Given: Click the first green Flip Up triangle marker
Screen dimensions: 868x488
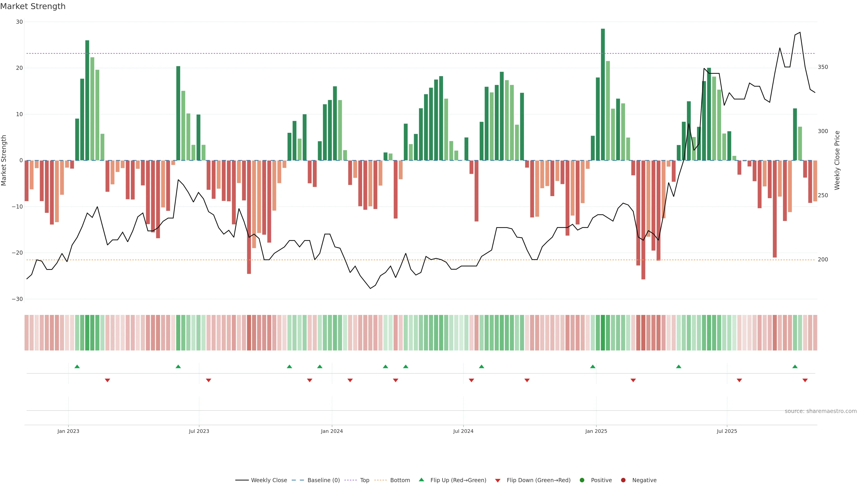Looking at the screenshot, I should (77, 366).
